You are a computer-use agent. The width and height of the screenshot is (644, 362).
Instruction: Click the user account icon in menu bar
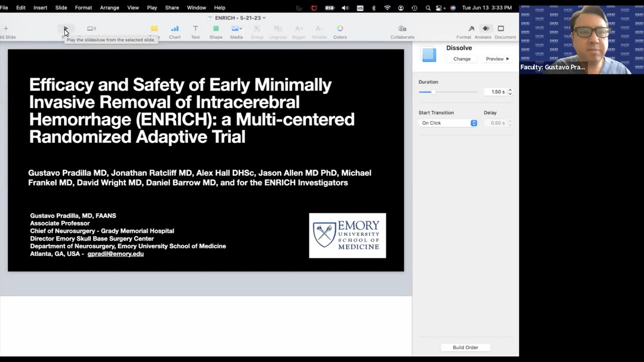coord(401,8)
